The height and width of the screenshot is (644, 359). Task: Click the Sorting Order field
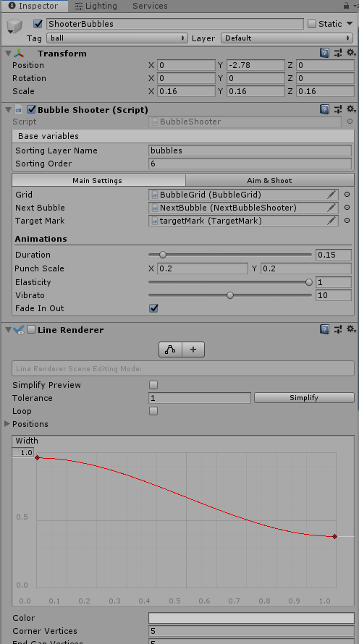pyautogui.click(x=250, y=164)
